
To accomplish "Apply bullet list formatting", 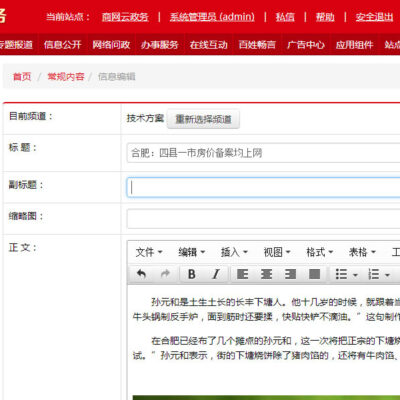I will point(341,274).
